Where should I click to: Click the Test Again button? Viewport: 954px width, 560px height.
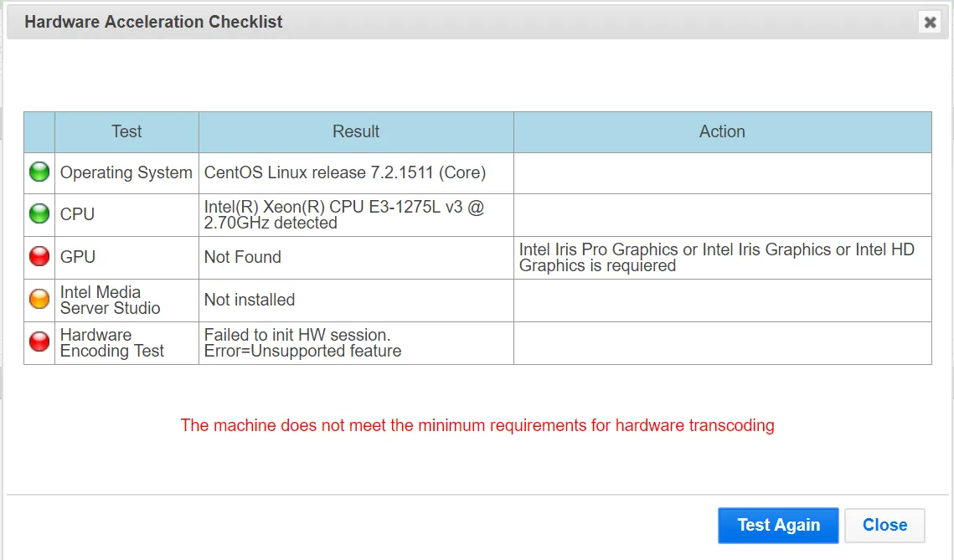click(778, 526)
